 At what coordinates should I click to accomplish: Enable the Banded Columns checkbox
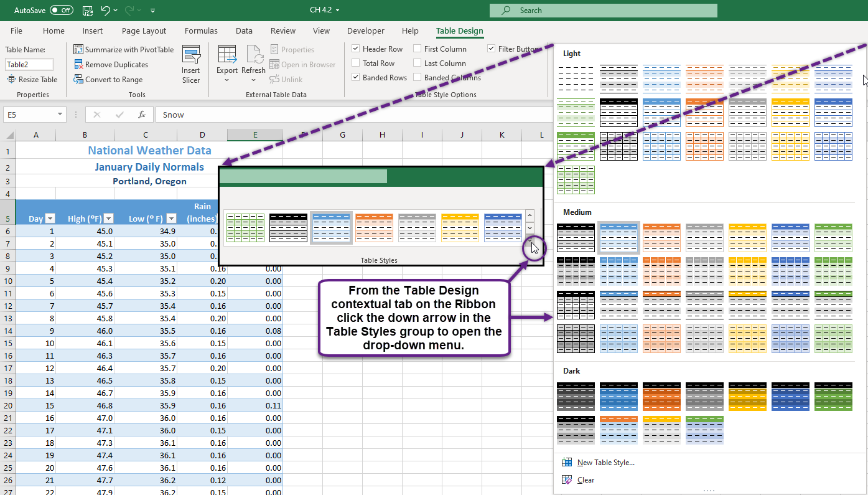pyautogui.click(x=417, y=77)
